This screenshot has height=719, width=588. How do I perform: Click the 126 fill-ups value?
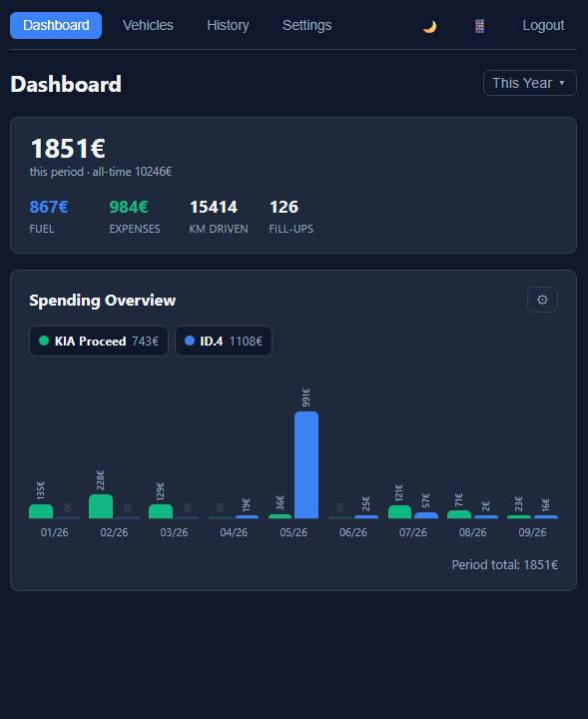click(284, 208)
